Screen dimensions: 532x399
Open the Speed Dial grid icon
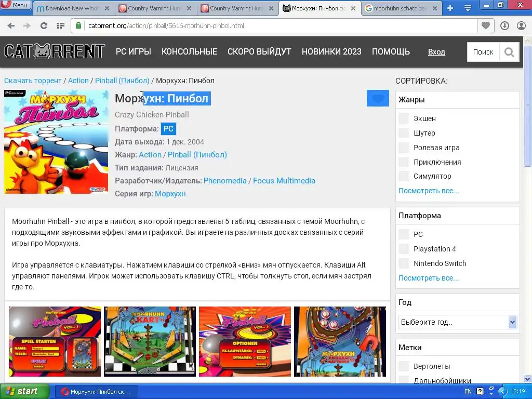(x=61, y=26)
